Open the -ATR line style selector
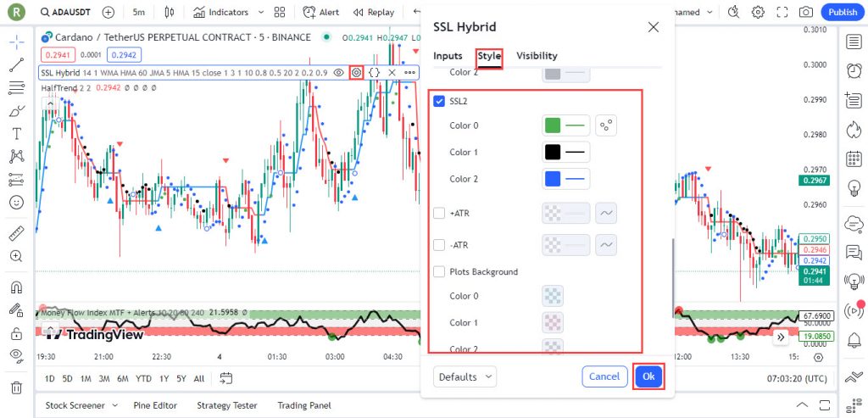 pos(606,245)
